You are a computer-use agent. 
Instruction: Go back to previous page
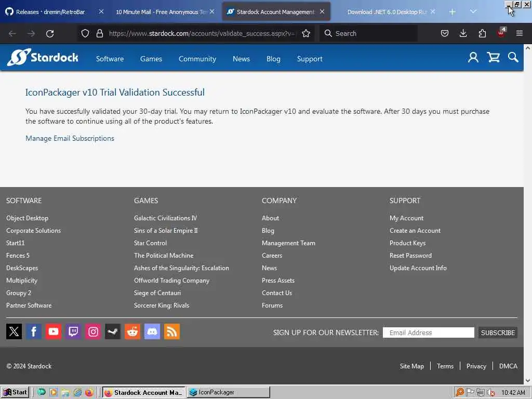12,34
